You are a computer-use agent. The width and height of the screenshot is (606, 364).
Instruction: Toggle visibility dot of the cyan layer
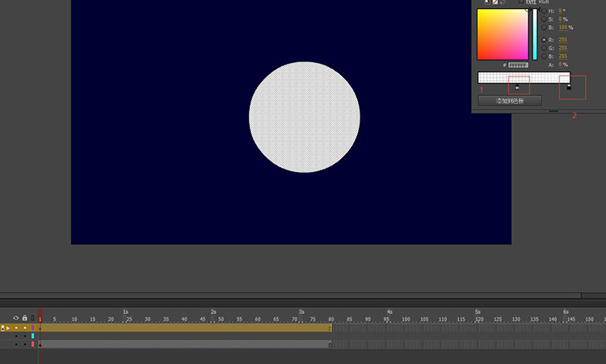[16, 337]
